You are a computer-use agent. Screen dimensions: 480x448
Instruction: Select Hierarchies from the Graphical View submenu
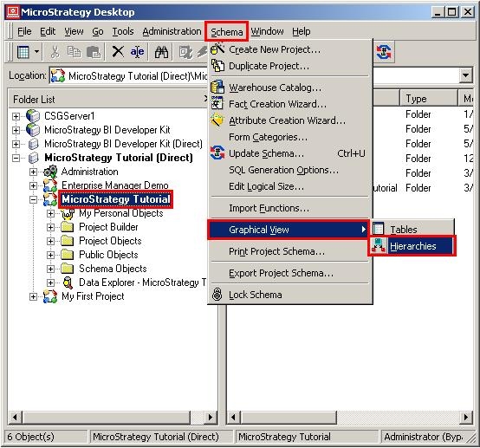pyautogui.click(x=412, y=246)
